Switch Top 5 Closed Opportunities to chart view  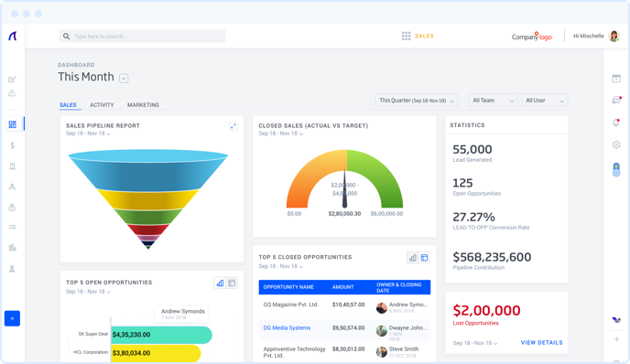413,258
